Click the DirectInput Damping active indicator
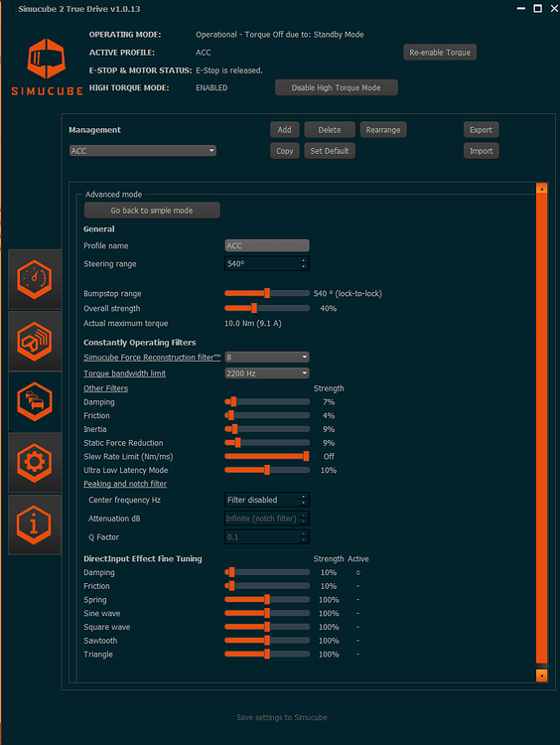 pos(357,572)
